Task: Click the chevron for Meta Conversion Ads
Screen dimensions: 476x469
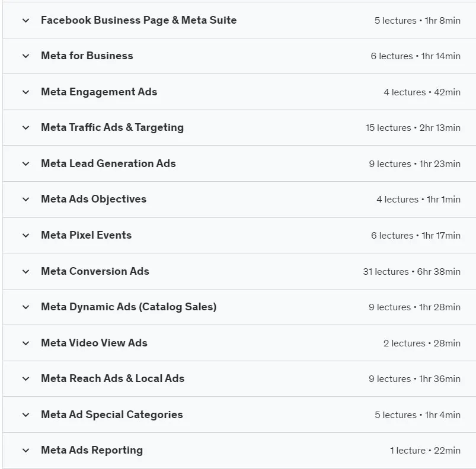Action: (x=26, y=271)
